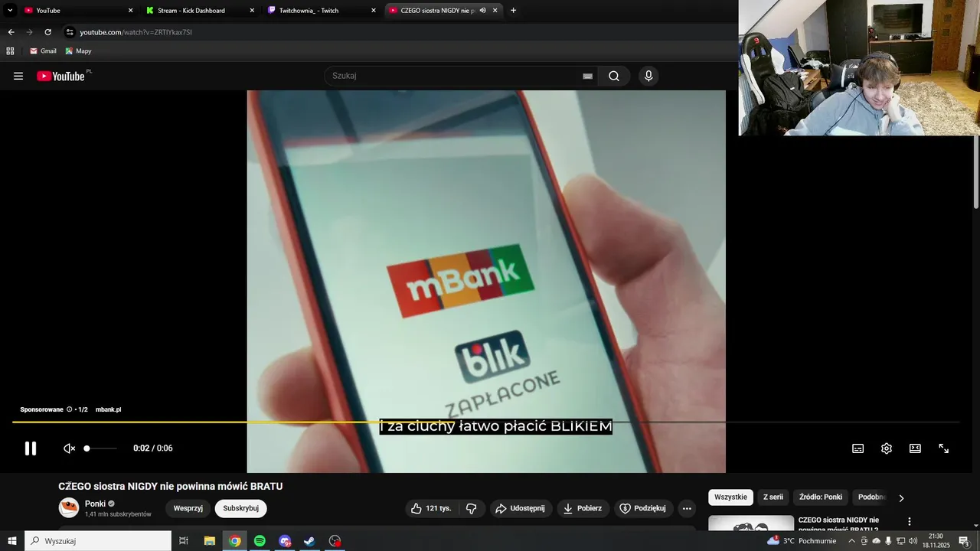Open the more actions three-dot menu
The width and height of the screenshot is (980, 551).
[x=687, y=508]
